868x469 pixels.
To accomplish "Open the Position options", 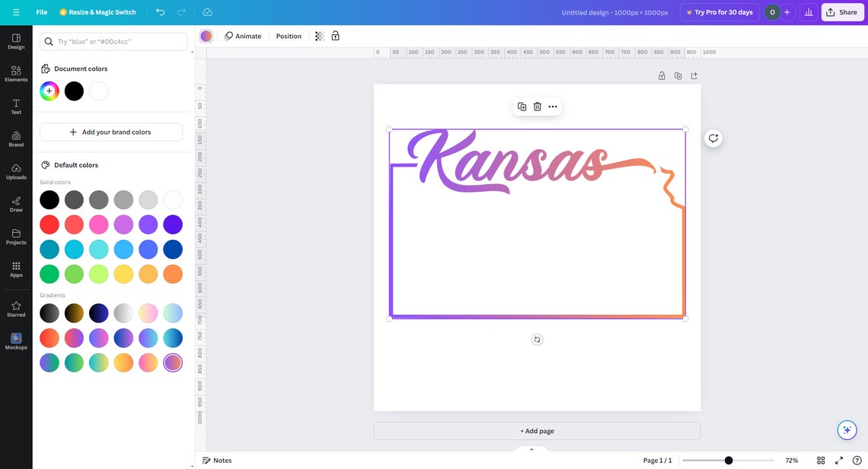I will pos(288,36).
